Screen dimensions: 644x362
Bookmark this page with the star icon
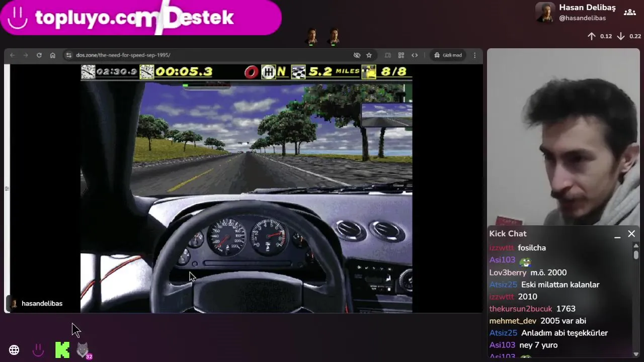tap(369, 55)
